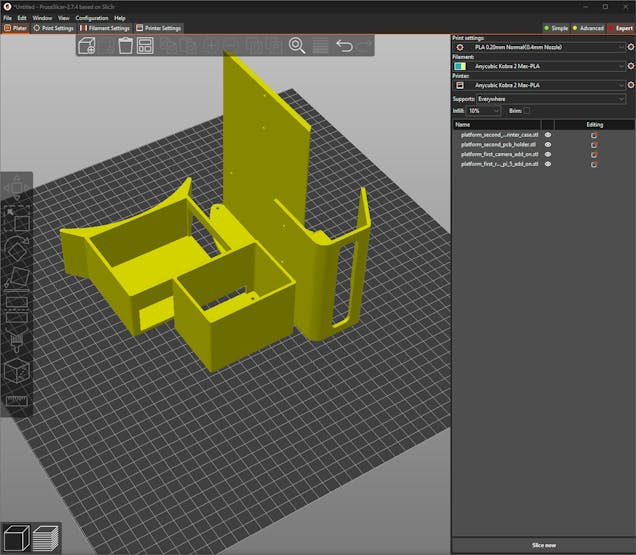
Task: Click the filament color swatch
Action: click(459, 66)
